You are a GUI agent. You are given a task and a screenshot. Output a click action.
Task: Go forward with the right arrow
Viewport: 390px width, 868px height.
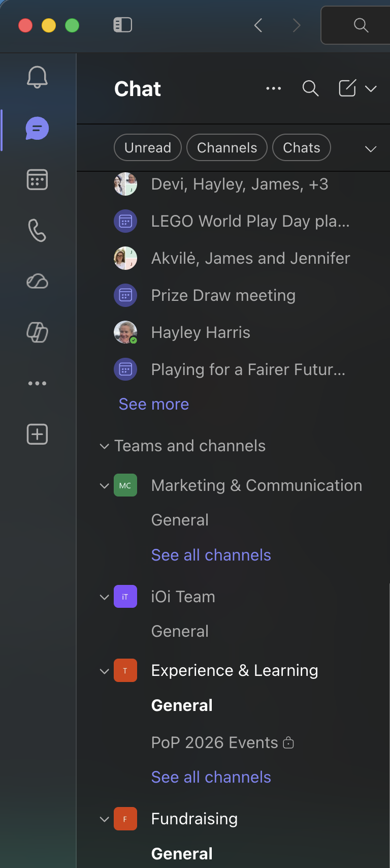(x=297, y=25)
